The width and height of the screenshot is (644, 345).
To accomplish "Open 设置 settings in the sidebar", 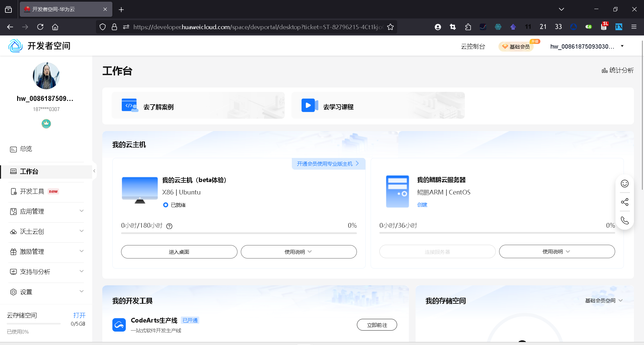I will pos(26,292).
